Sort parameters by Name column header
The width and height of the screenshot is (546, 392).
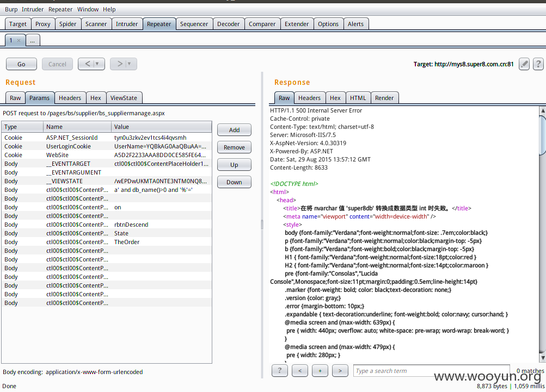click(x=77, y=127)
